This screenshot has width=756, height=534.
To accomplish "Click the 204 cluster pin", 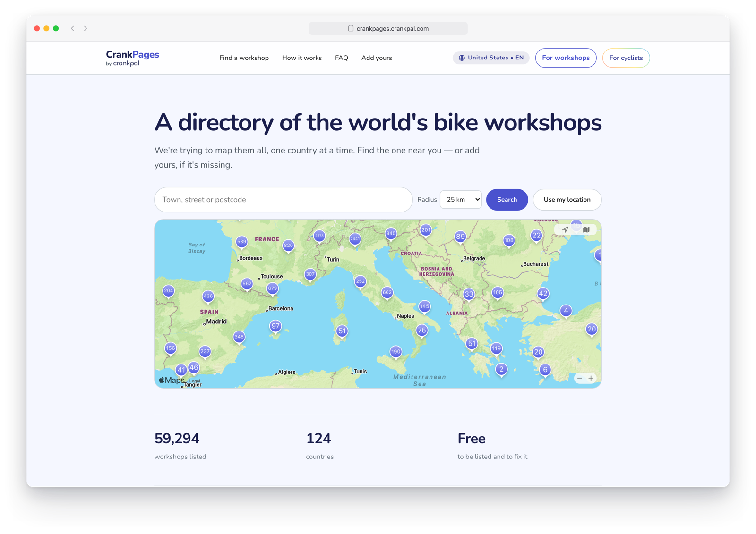I will tap(168, 291).
